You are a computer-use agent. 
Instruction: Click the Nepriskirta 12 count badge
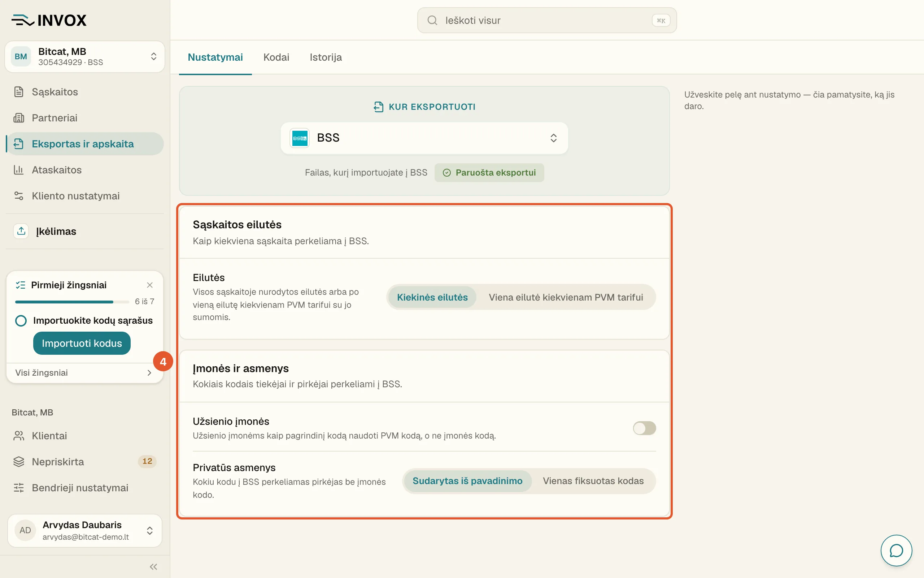pyautogui.click(x=147, y=461)
